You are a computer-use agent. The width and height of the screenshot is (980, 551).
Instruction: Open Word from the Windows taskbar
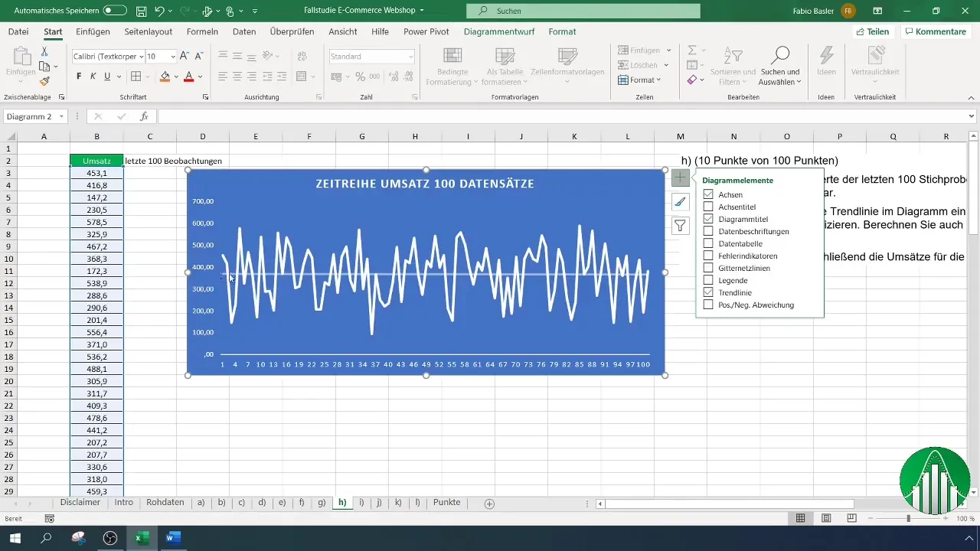[x=172, y=538]
